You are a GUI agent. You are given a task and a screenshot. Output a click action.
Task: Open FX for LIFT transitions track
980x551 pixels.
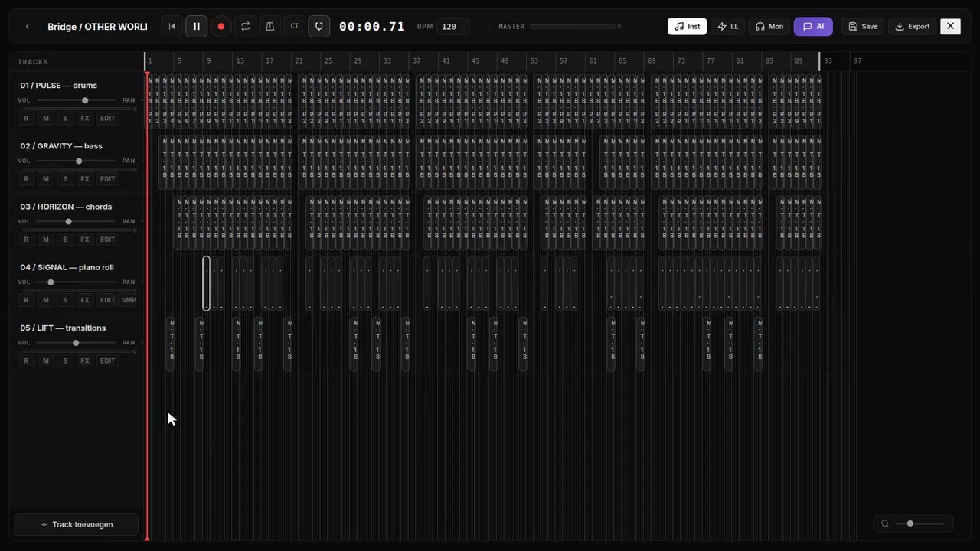point(85,360)
